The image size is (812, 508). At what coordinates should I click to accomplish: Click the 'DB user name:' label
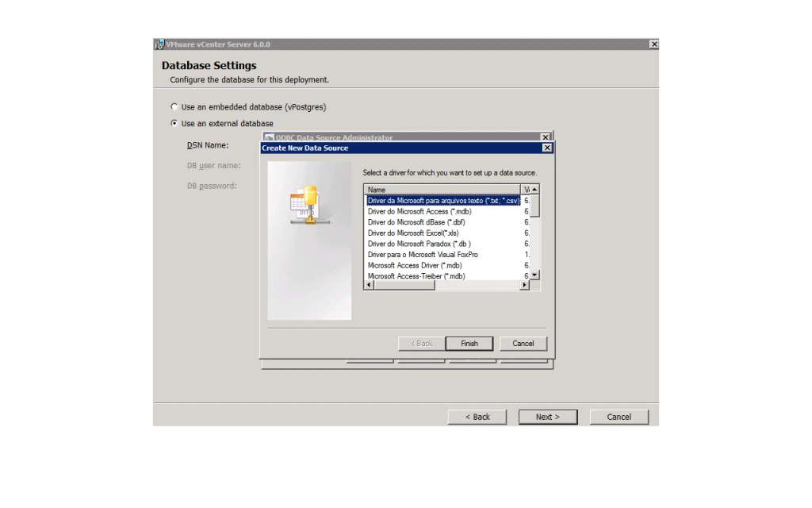(214, 165)
